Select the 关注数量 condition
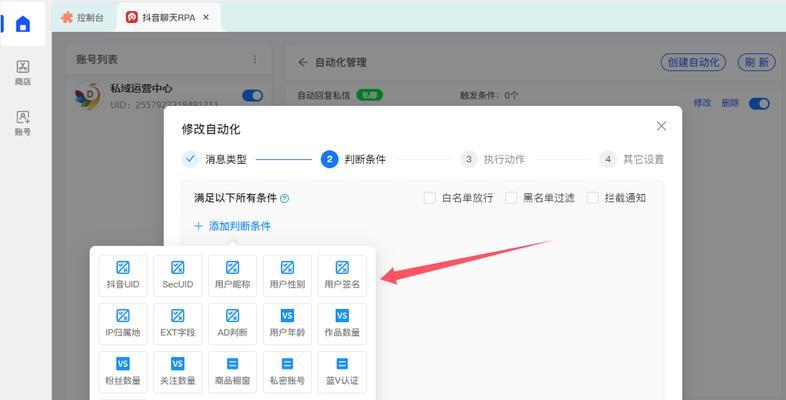The width and height of the screenshot is (786, 400). pyautogui.click(x=177, y=372)
